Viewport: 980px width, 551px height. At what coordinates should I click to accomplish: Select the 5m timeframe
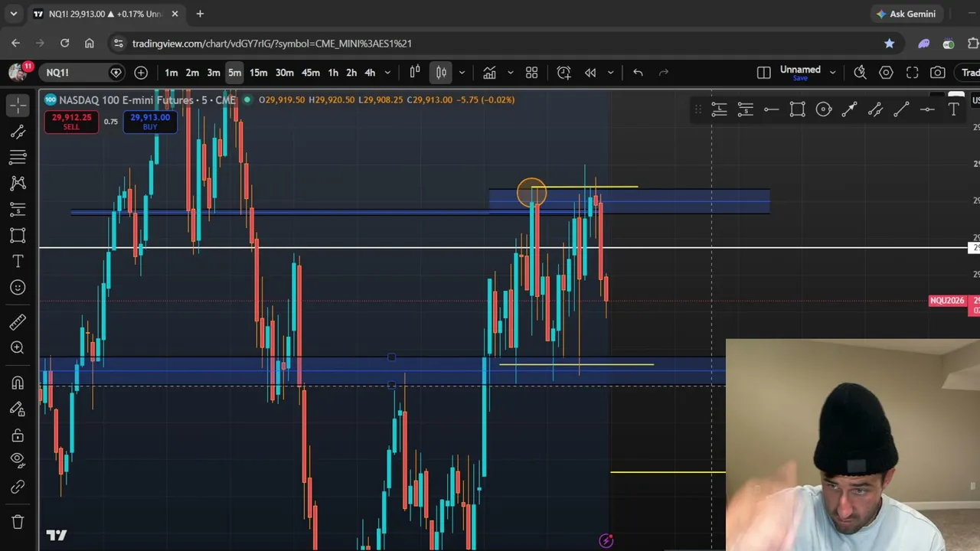pyautogui.click(x=234, y=73)
